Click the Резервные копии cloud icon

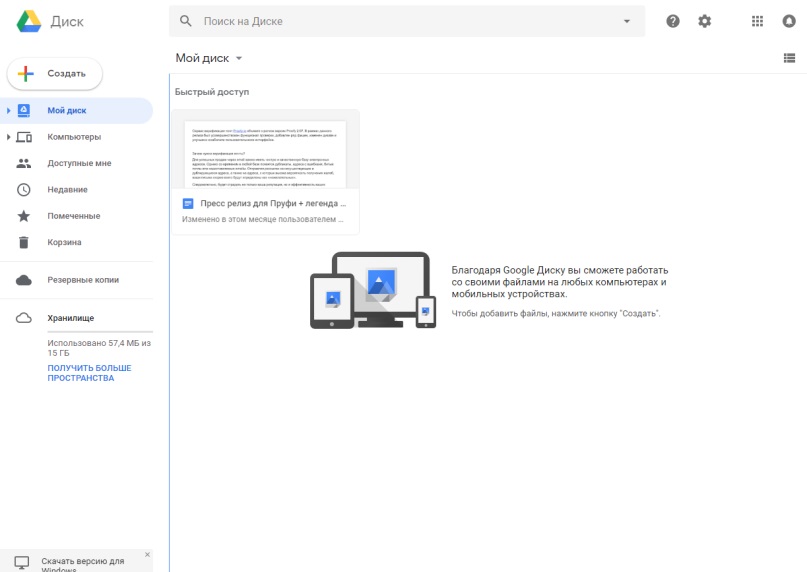[x=24, y=280]
